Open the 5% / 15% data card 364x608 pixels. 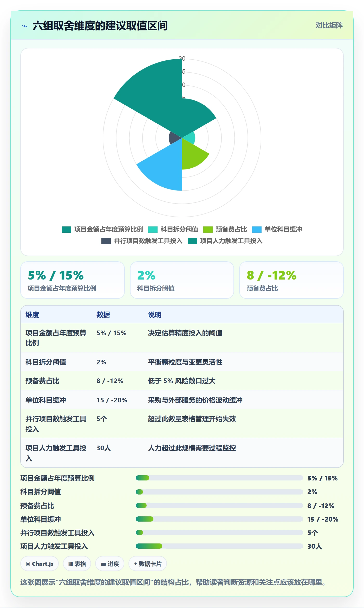pos(73,280)
